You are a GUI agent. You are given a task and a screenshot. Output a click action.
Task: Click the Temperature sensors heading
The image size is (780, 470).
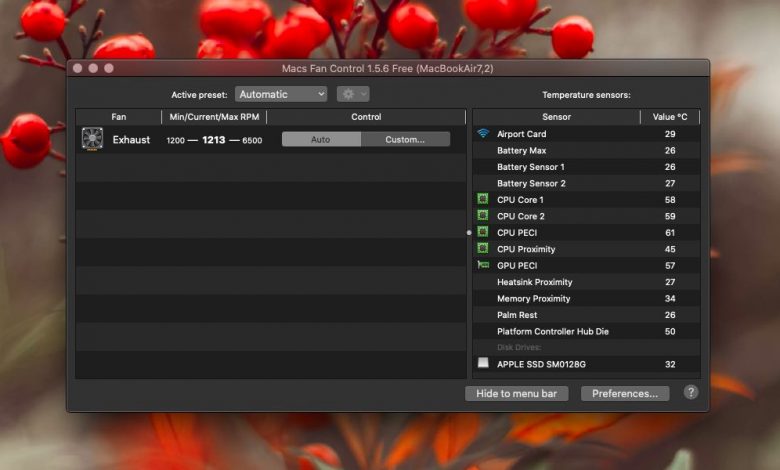click(x=586, y=94)
